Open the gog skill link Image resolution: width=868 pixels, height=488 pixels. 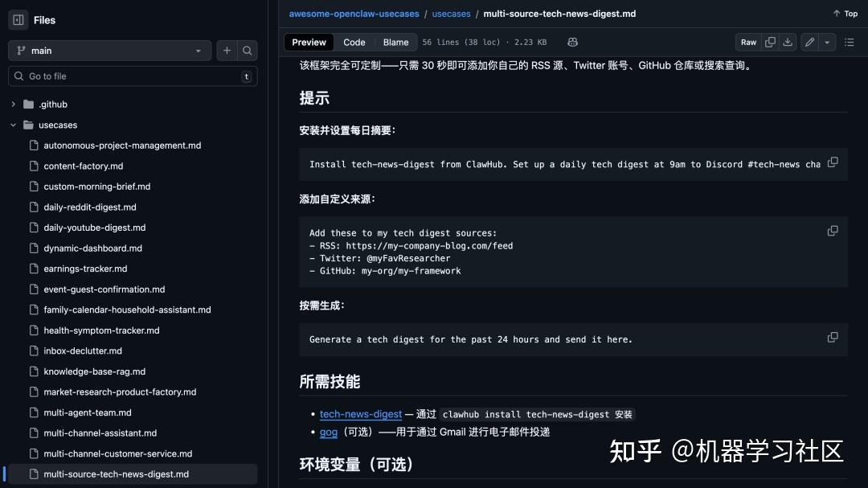click(328, 432)
